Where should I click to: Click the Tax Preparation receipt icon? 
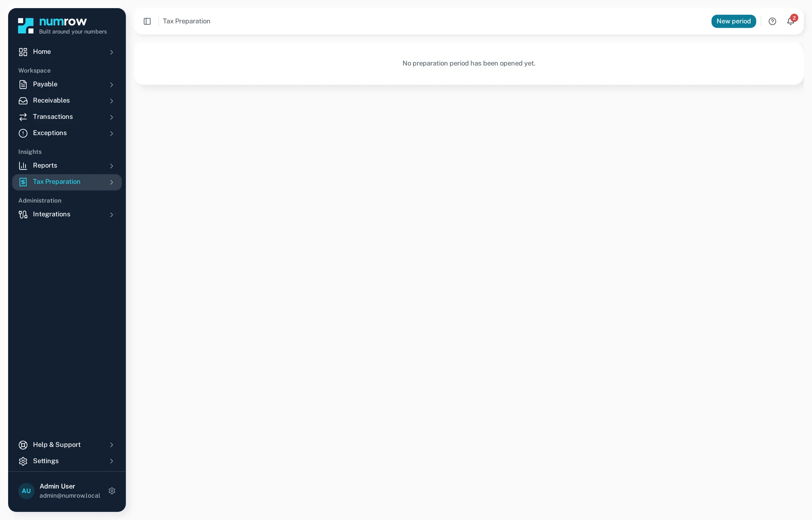click(23, 182)
